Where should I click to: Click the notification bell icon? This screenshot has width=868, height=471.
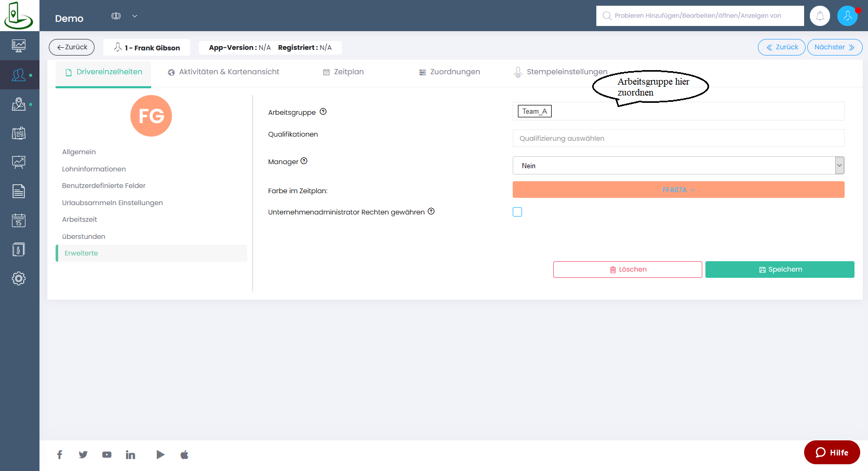pos(820,16)
